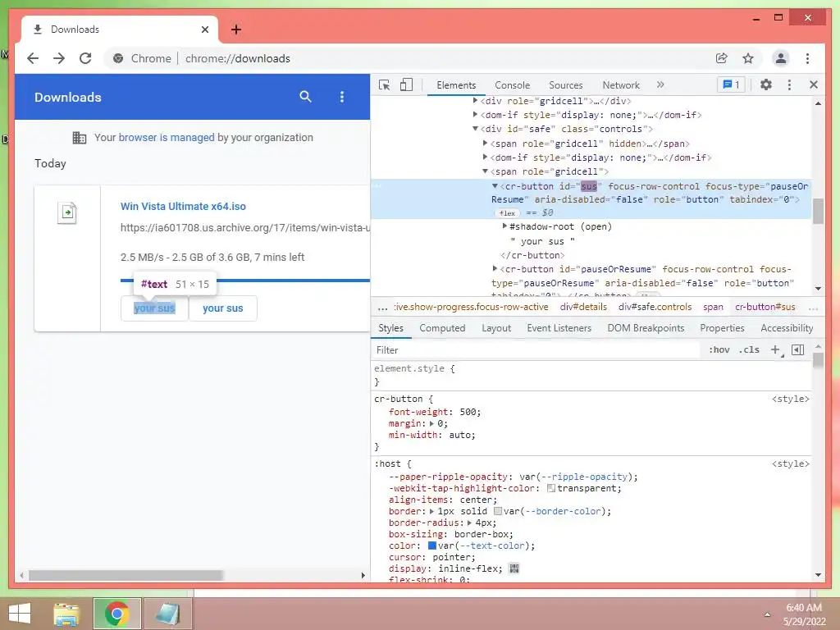Toggle the .cls class editor
This screenshot has height=630, width=840.
[x=749, y=349]
